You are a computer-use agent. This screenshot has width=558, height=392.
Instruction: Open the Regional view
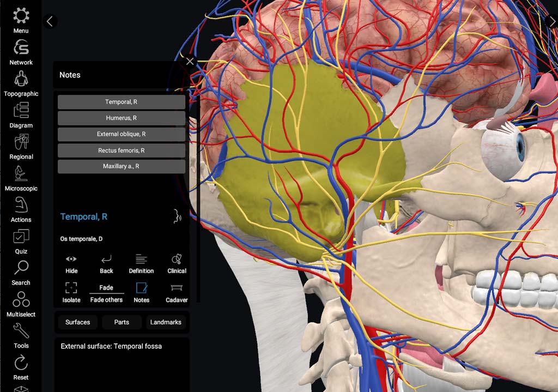tap(21, 147)
